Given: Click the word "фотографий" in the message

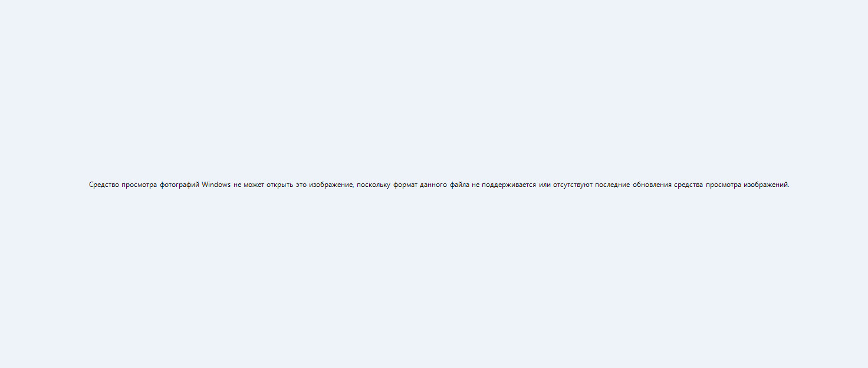Looking at the screenshot, I should point(179,185).
